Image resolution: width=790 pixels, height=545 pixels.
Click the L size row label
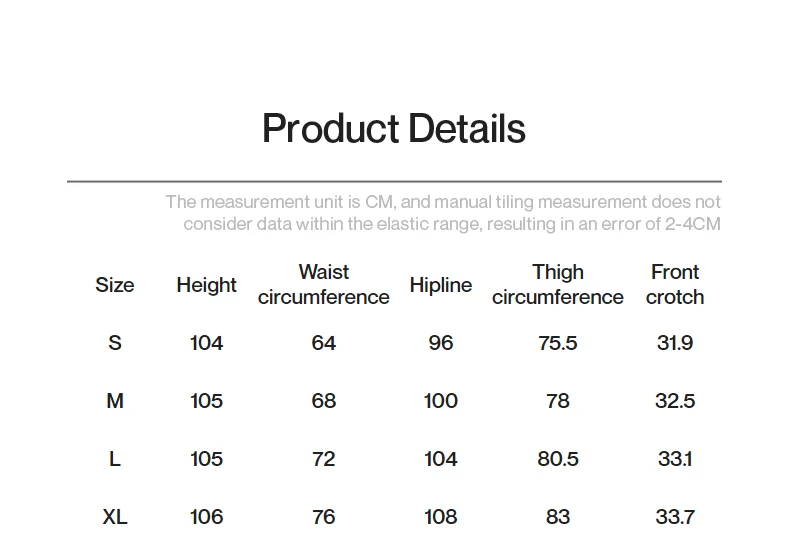click(x=114, y=459)
